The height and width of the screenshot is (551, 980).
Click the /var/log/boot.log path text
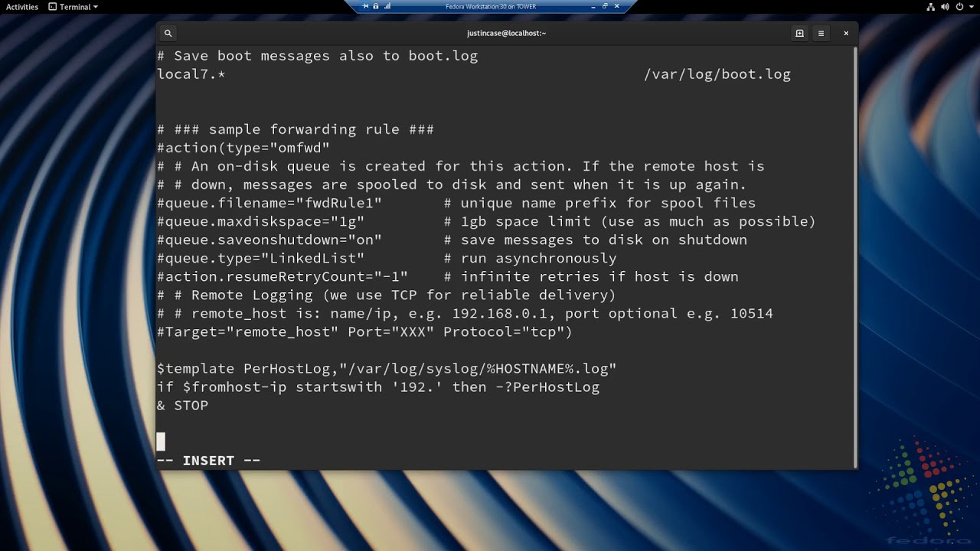pos(717,74)
